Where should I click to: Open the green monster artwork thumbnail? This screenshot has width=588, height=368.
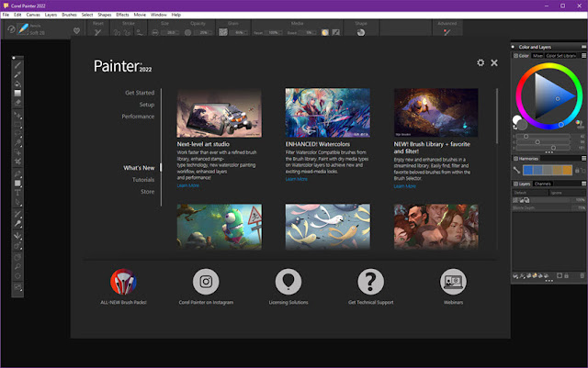click(x=219, y=227)
